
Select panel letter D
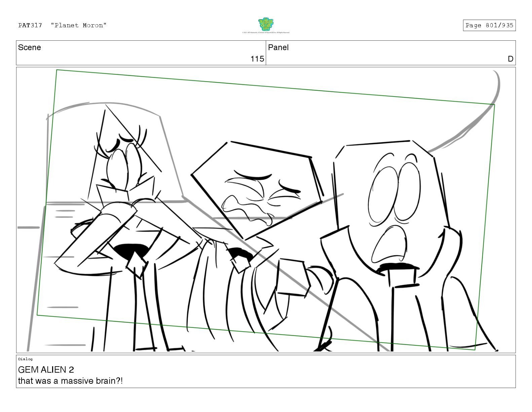coord(510,59)
